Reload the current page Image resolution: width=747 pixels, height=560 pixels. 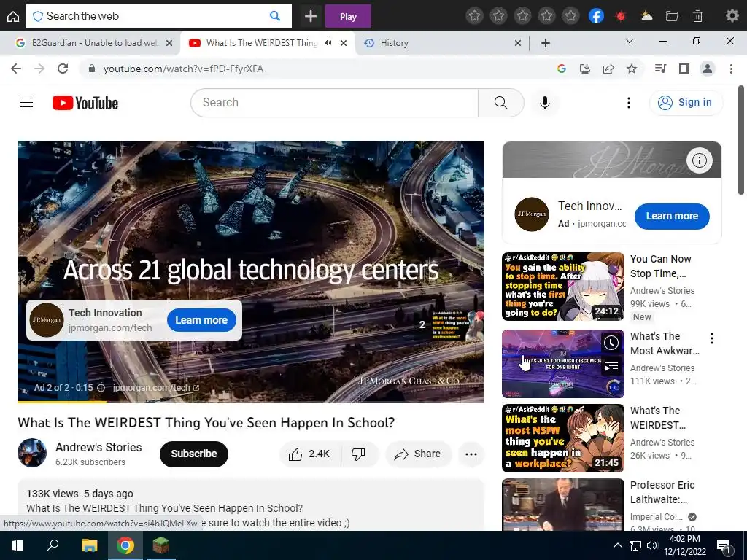[63, 69]
